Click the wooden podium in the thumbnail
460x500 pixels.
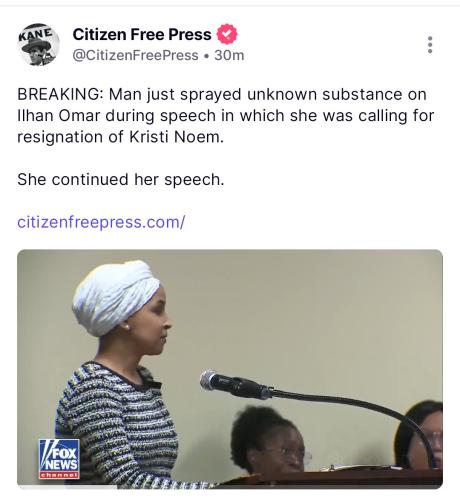[330, 479]
